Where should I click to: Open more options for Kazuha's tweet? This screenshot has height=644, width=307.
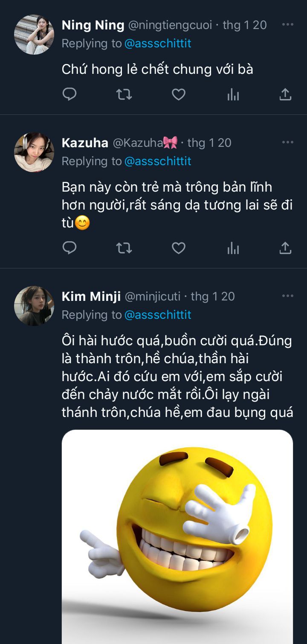(288, 142)
